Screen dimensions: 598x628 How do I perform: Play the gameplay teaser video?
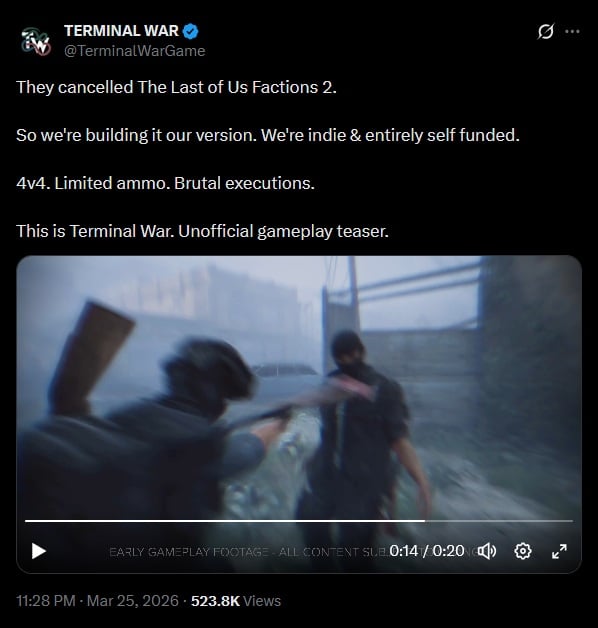(38, 551)
